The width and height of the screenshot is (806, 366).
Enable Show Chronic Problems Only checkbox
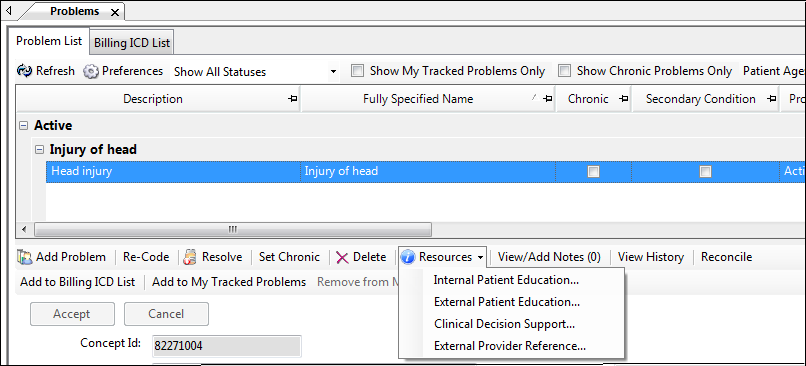(x=564, y=71)
